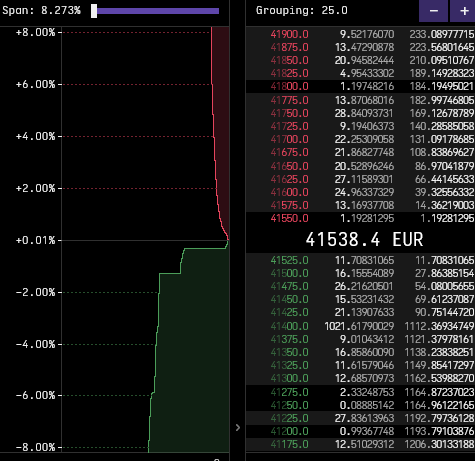This screenshot has width=475, height=461.
Task: Click the 41400.0 bid with 1021 volume
Action: pyautogui.click(x=360, y=326)
